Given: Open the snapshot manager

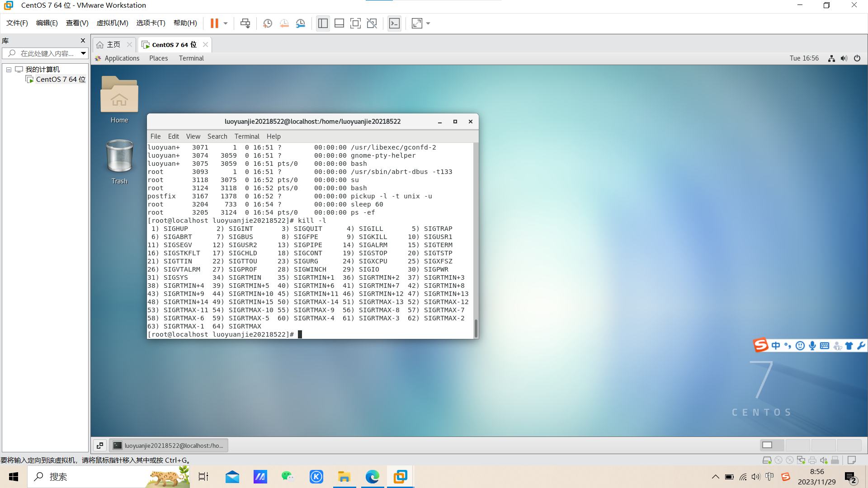Looking at the screenshot, I should pyautogui.click(x=301, y=23).
